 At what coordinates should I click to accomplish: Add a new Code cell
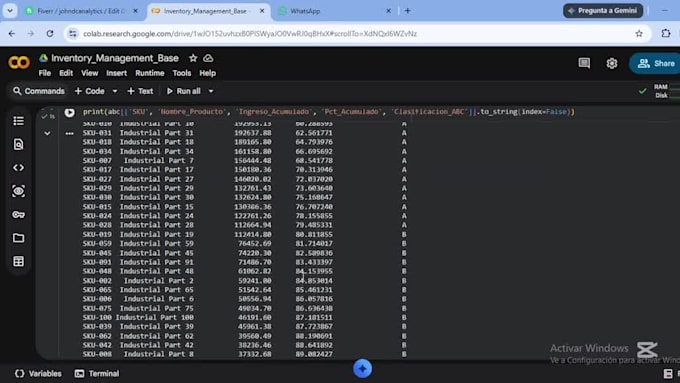point(89,91)
